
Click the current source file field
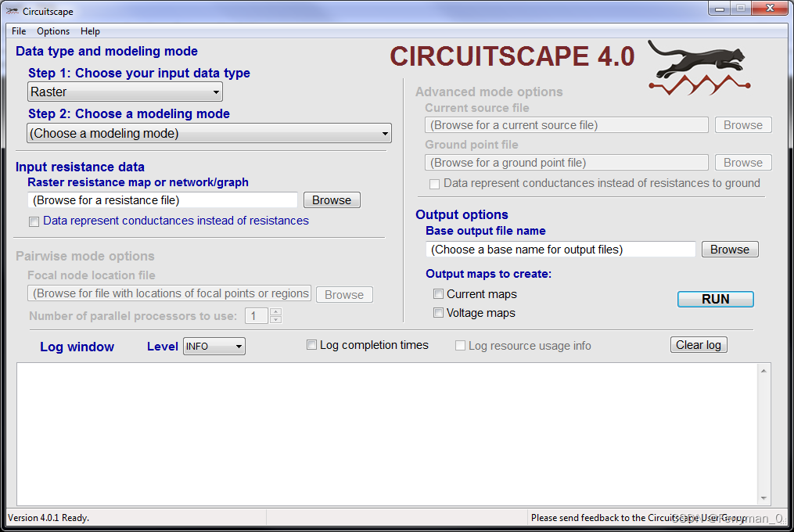[x=566, y=125]
